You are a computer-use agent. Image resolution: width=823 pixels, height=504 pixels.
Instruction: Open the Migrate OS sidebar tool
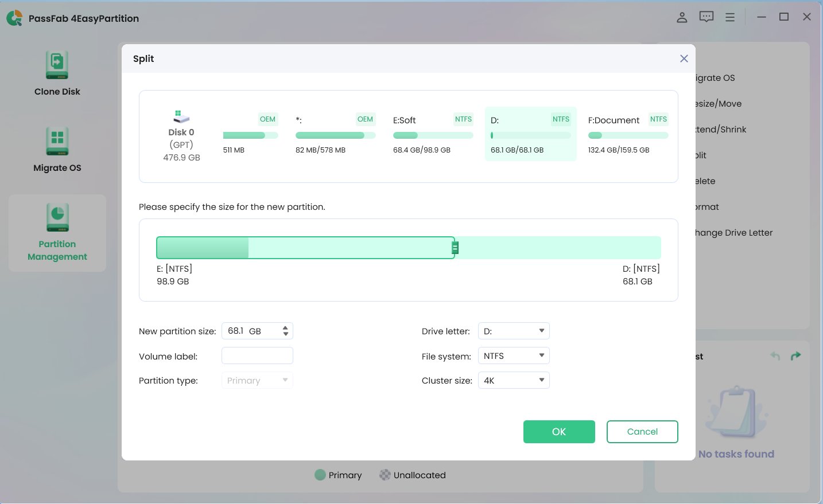click(x=57, y=149)
